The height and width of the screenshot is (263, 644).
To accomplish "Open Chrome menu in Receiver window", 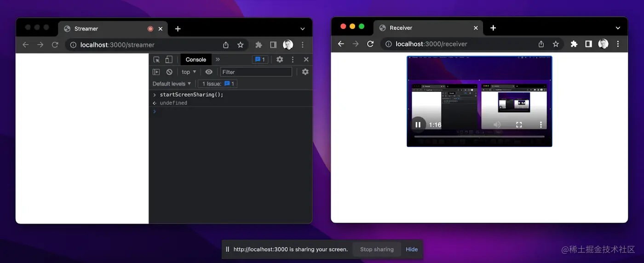I will point(618,44).
